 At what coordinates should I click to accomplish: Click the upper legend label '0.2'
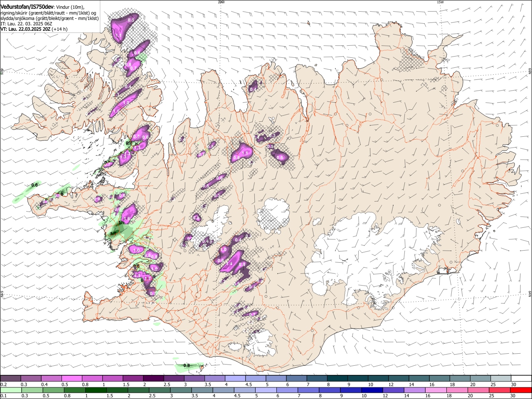tap(3, 384)
